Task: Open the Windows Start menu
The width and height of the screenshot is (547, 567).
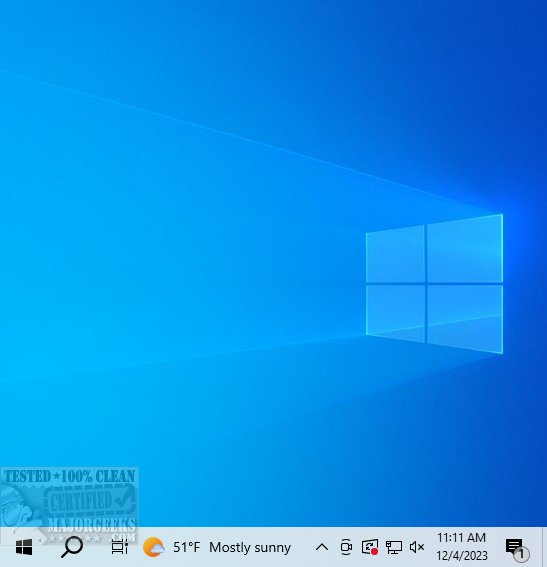Action: [x=24, y=547]
